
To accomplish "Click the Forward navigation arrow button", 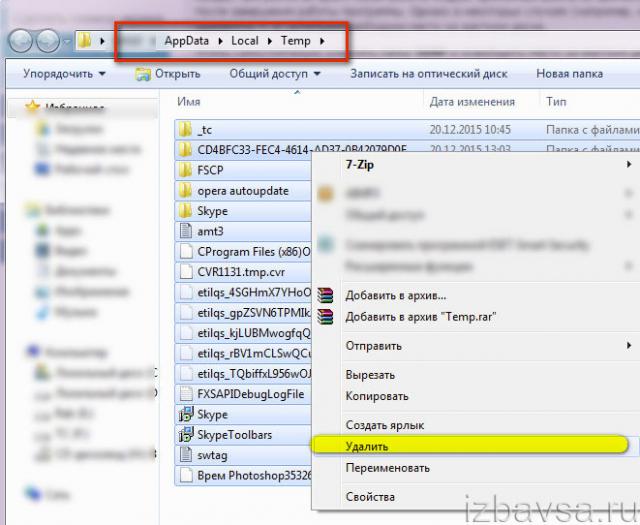I will (47, 42).
